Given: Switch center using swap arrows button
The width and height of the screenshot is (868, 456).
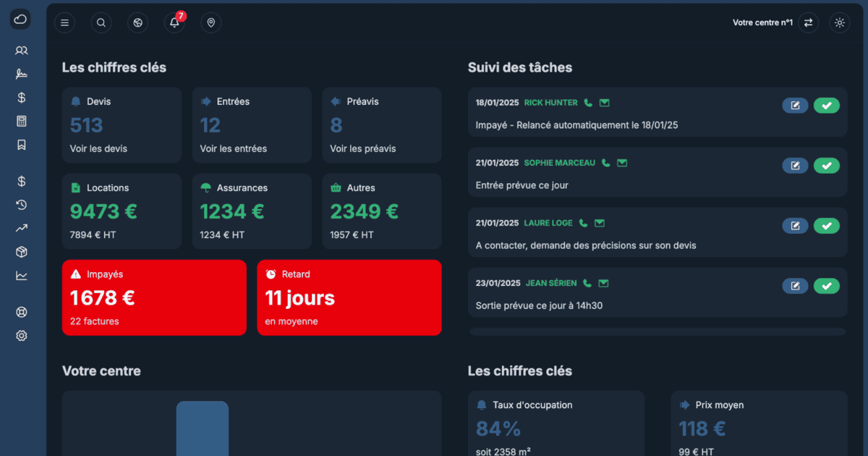Looking at the screenshot, I should (x=808, y=22).
